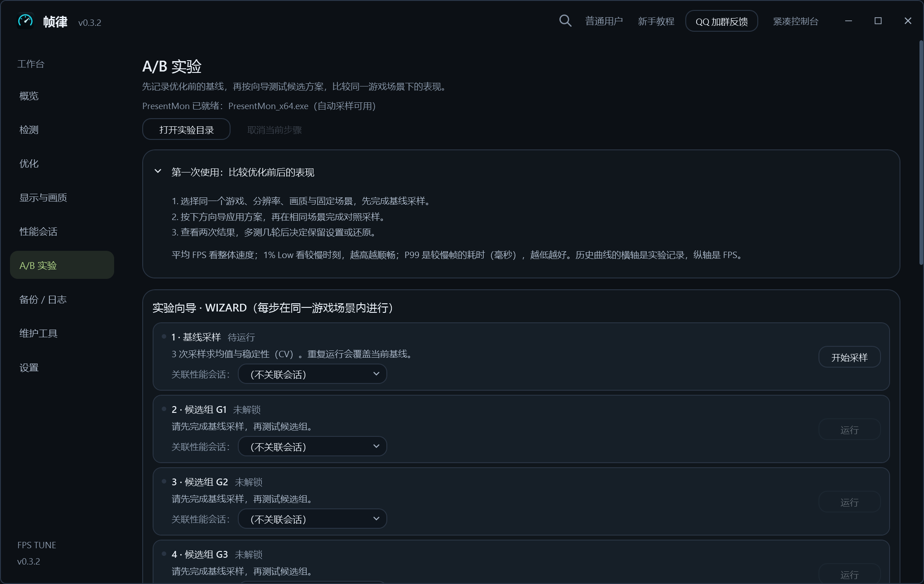Click the QQ 加群反馈 button
Viewport: 924px width, 584px height.
point(722,21)
